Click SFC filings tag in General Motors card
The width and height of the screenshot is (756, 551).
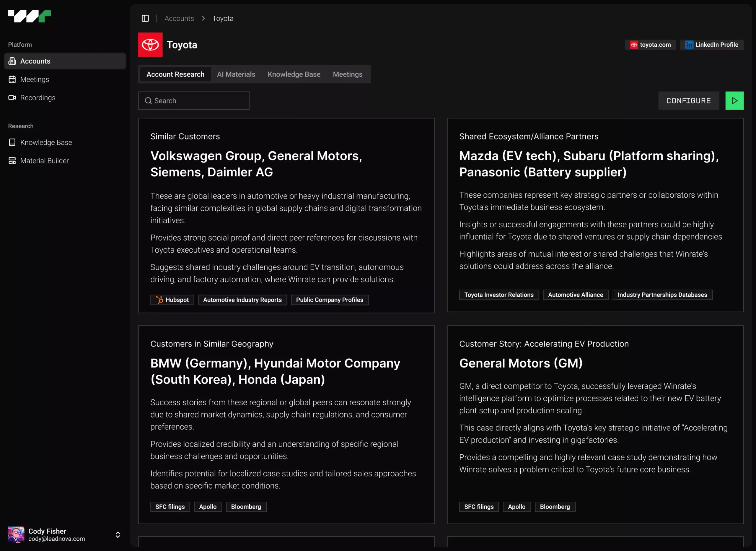point(479,507)
